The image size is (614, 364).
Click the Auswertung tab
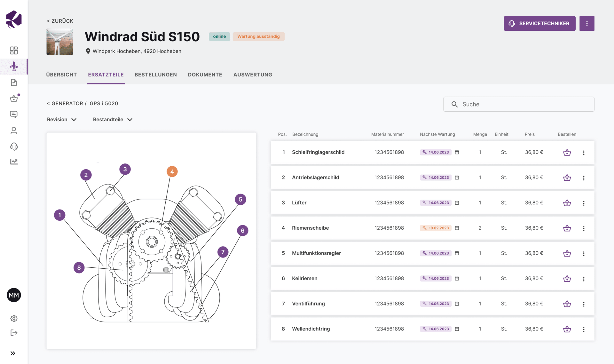[x=253, y=74]
